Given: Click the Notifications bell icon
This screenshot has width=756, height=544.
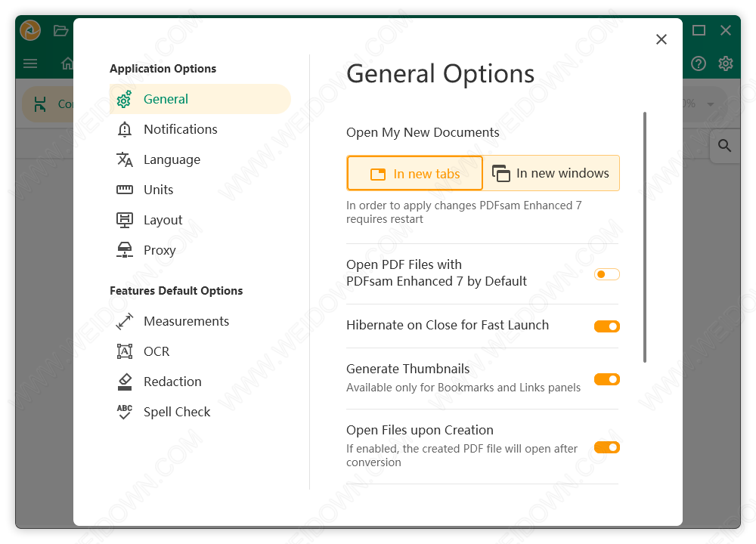Looking at the screenshot, I should point(125,129).
